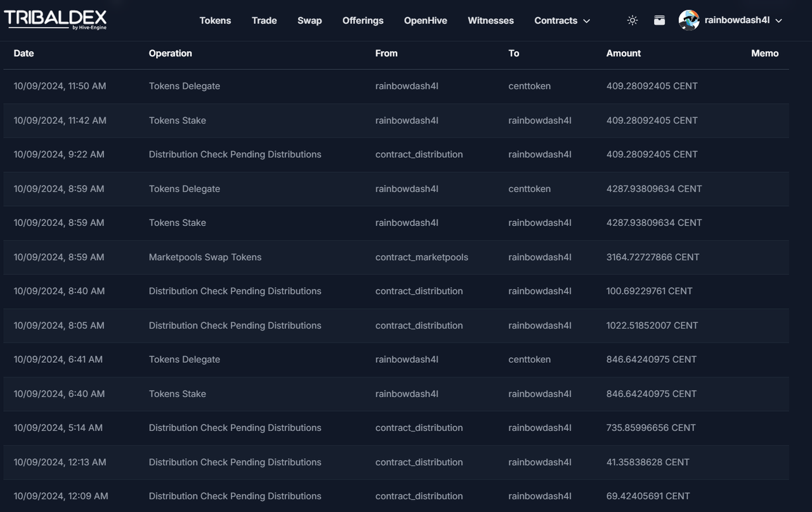Viewport: 812px width, 512px height.
Task: Go to the Trade page
Action: [x=264, y=20]
